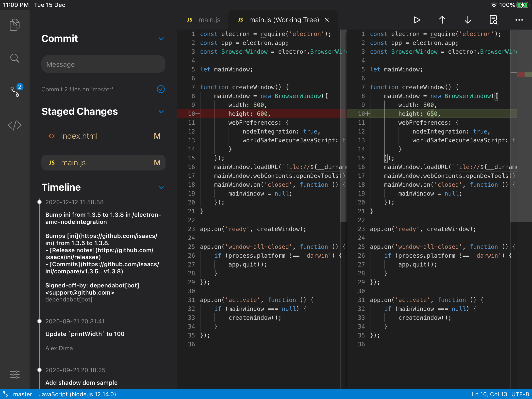Click the master branch in status bar

tap(22, 394)
